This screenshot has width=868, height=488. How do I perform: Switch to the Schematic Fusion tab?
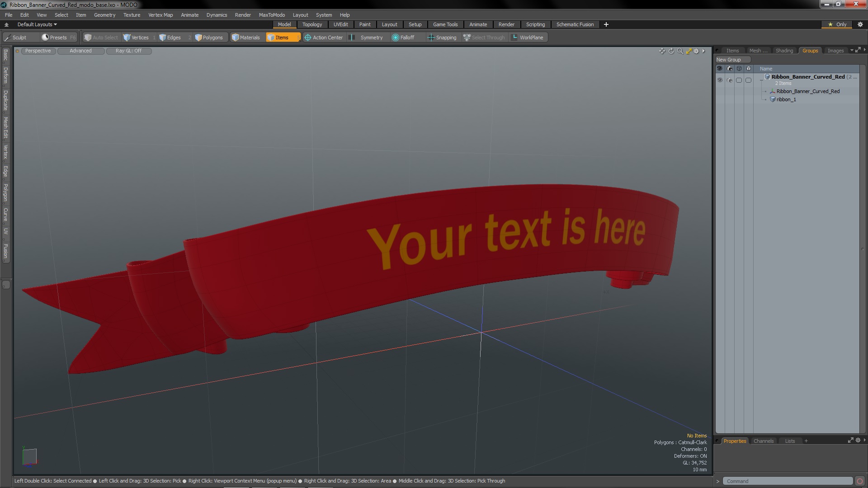pyautogui.click(x=575, y=24)
